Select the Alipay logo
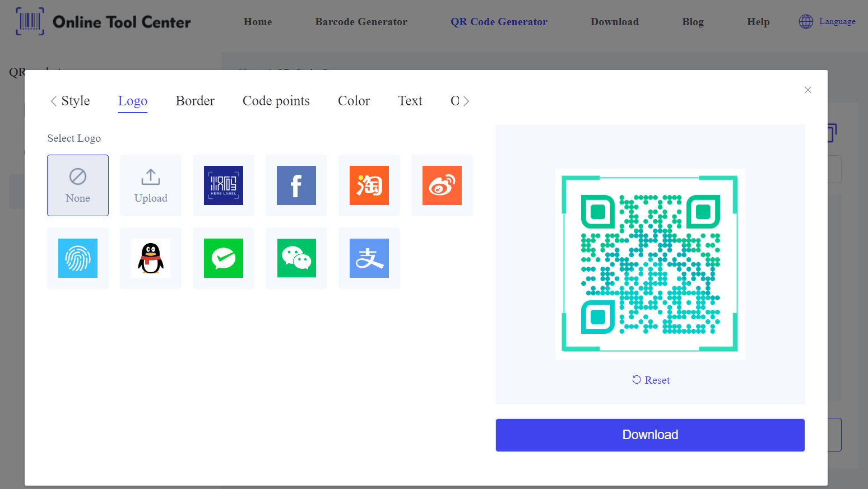The height and width of the screenshot is (489, 868). [369, 258]
